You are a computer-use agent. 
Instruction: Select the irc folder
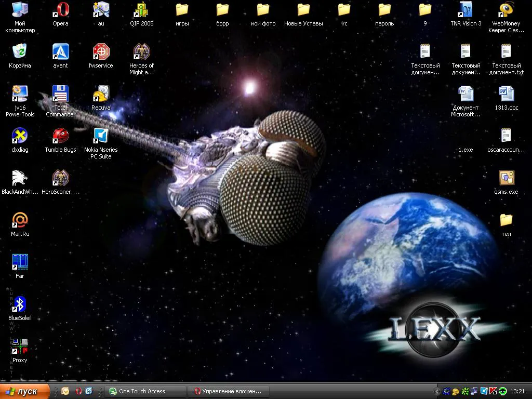coord(344,14)
